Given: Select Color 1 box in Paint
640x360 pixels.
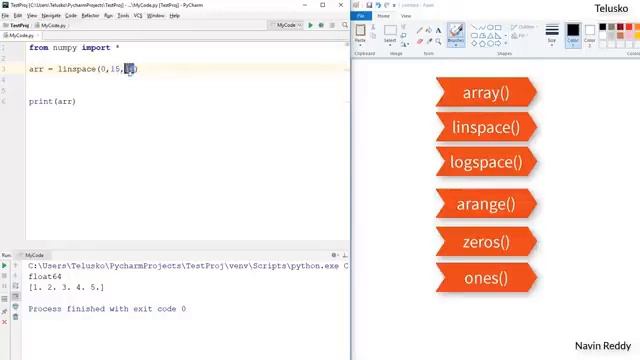Looking at the screenshot, I should [573, 35].
